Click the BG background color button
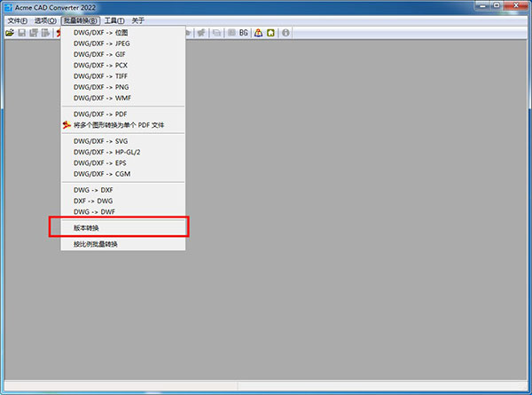Image resolution: width=532 pixels, height=395 pixels. click(244, 33)
